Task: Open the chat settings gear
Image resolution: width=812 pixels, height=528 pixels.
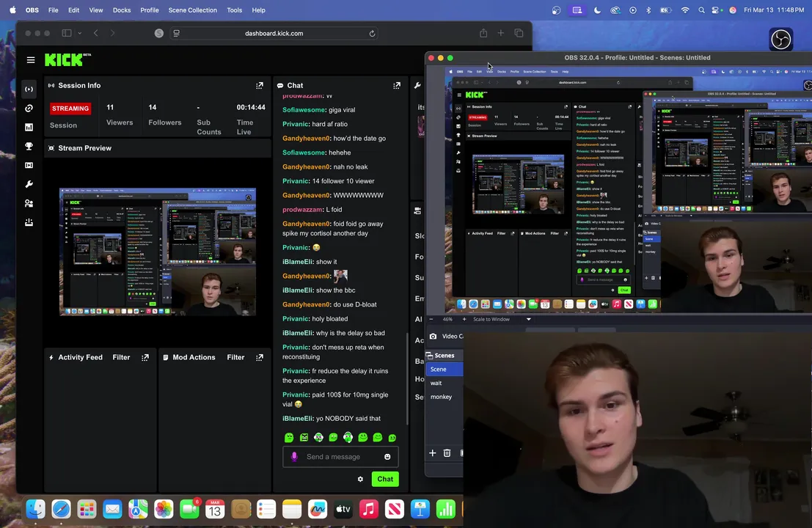Action: pos(360,479)
